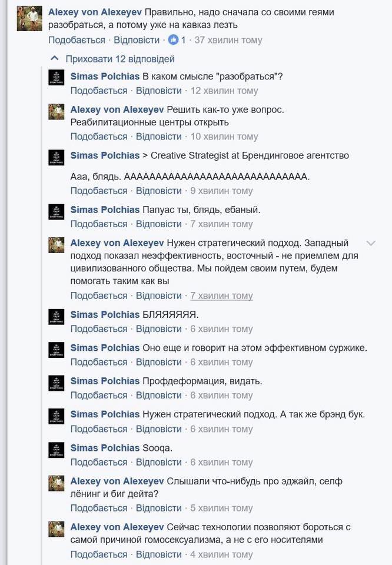Open the "37 хвилин тому" timestamp link
392x565 pixels.
click(228, 40)
